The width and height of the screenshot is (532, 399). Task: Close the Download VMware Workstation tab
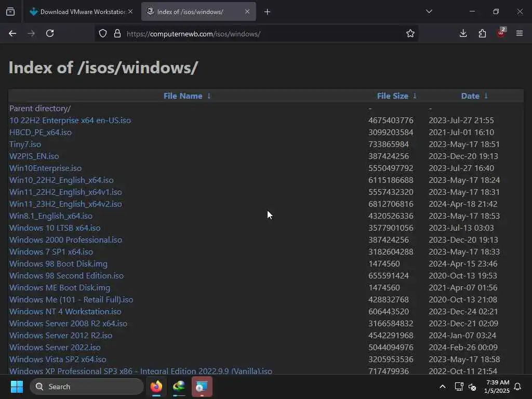point(130,11)
